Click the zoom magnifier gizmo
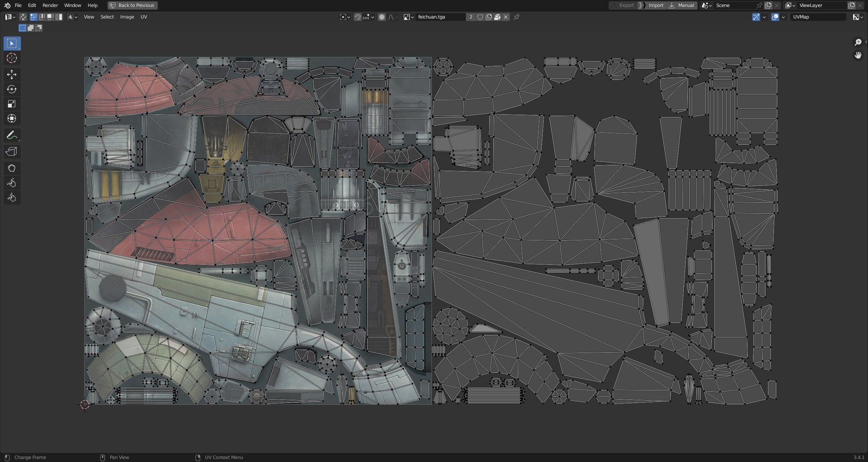The width and height of the screenshot is (868, 462). 858,42
